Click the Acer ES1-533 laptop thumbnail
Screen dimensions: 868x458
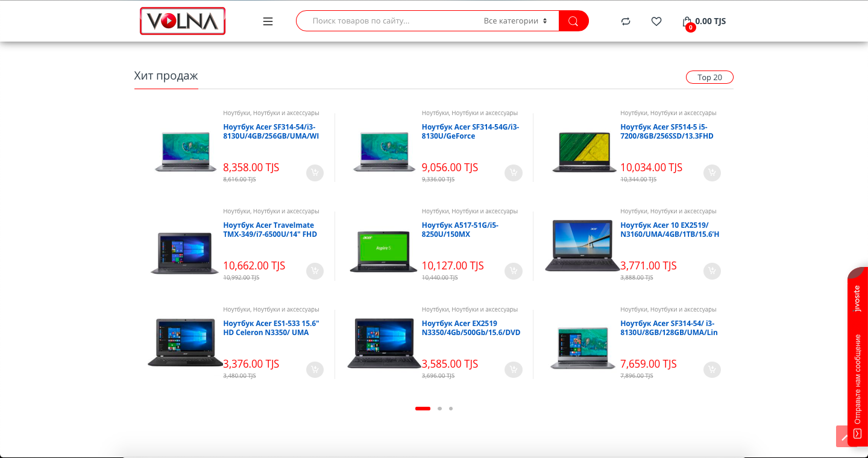point(185,342)
